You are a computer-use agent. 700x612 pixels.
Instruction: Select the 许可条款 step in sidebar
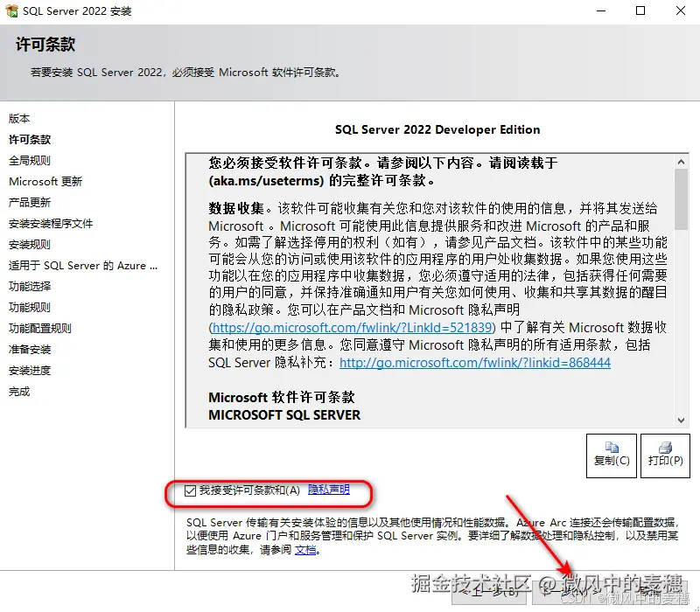point(30,140)
